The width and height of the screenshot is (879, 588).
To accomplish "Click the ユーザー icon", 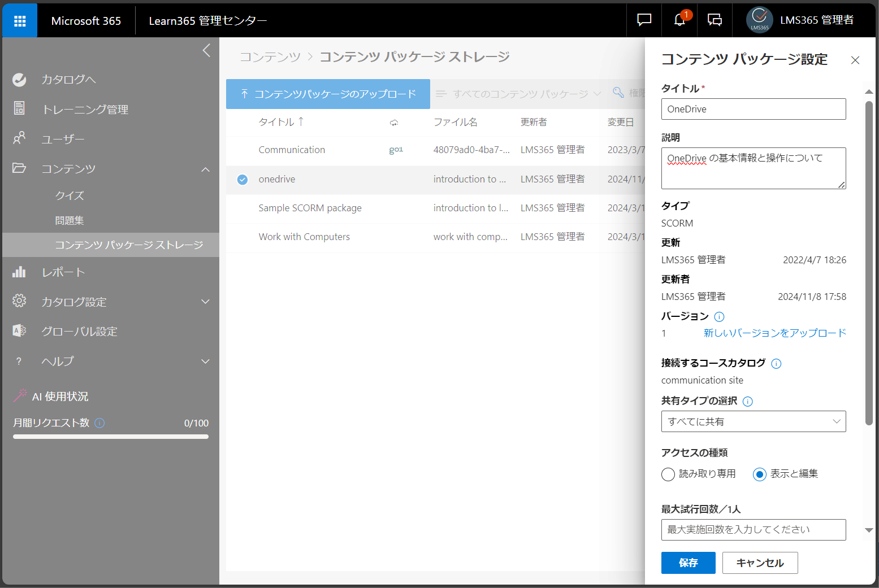I will pyautogui.click(x=19, y=138).
